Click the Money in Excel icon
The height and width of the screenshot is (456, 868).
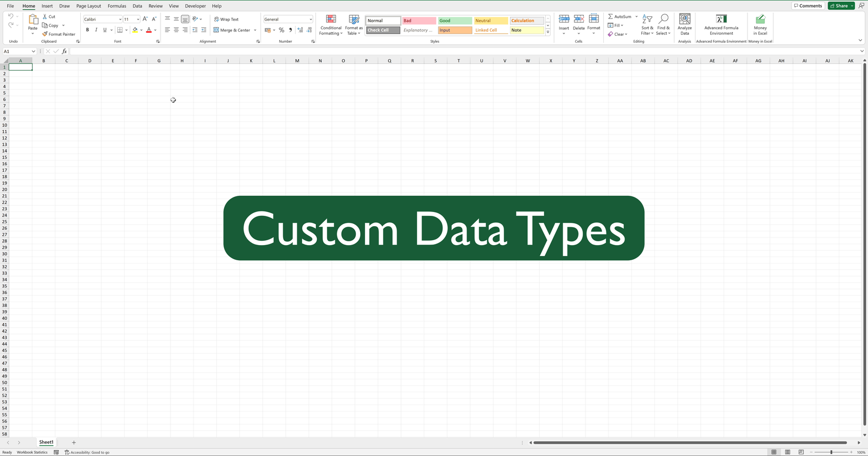tap(760, 20)
